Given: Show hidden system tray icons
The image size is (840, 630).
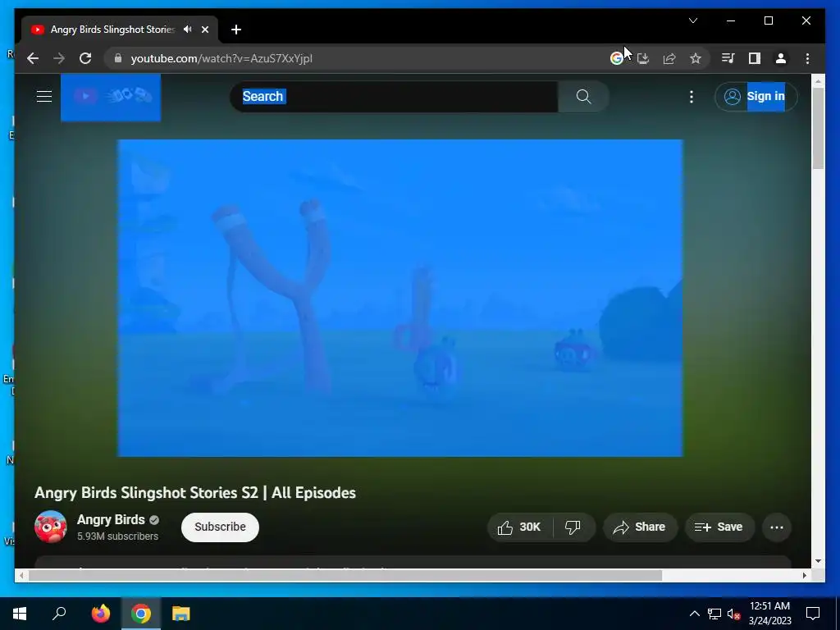Looking at the screenshot, I should tap(694, 614).
